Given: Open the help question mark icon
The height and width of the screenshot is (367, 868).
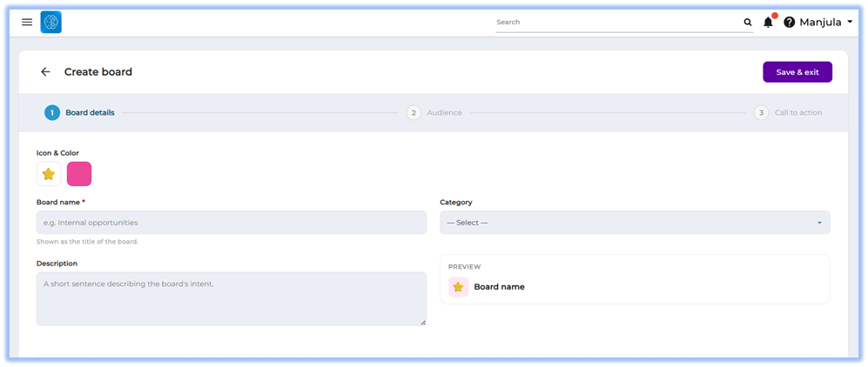Looking at the screenshot, I should (x=789, y=22).
